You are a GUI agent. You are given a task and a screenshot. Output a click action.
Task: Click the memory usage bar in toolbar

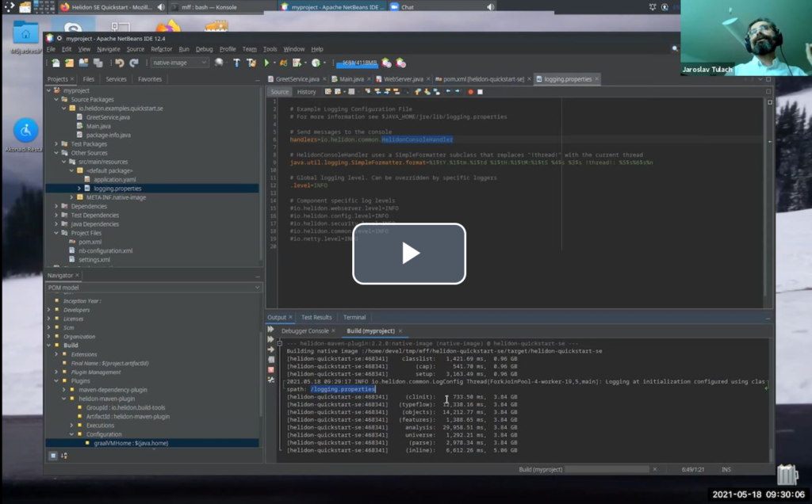coord(357,63)
